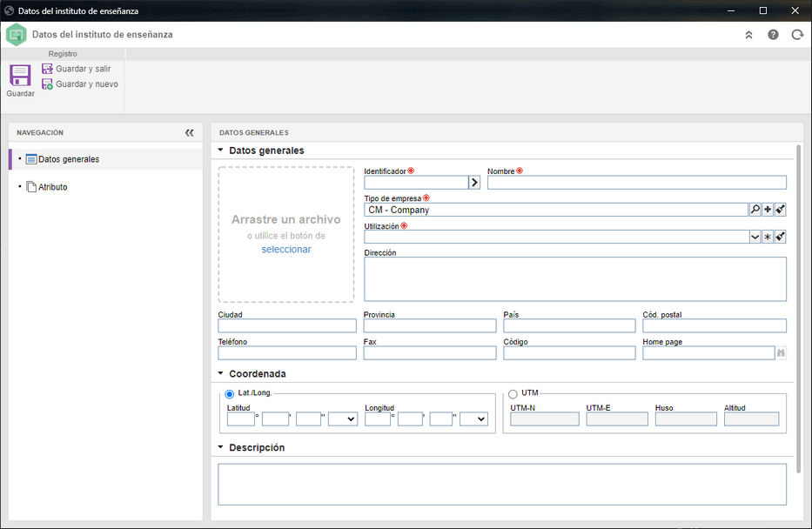Focus the Cód. postal input field

[x=715, y=325]
